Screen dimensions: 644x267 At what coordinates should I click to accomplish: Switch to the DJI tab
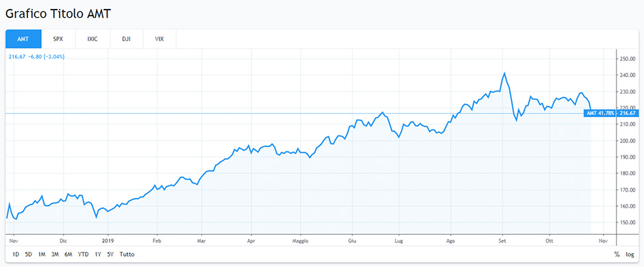[x=127, y=39]
